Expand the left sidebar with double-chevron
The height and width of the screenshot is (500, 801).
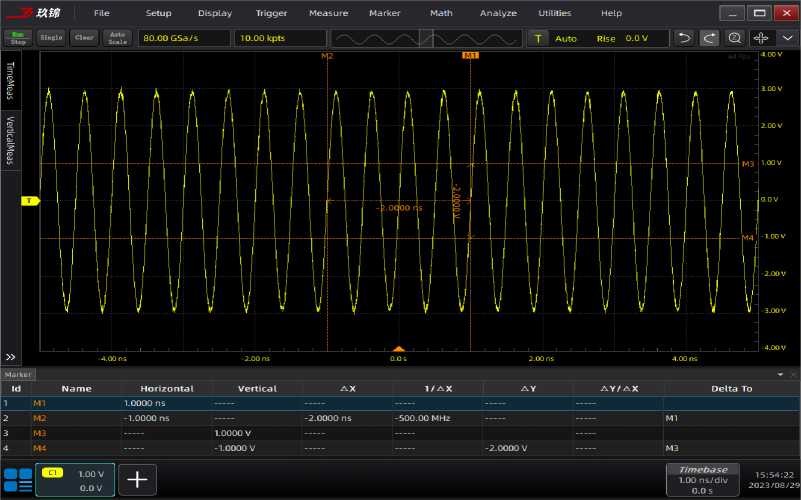coord(11,357)
